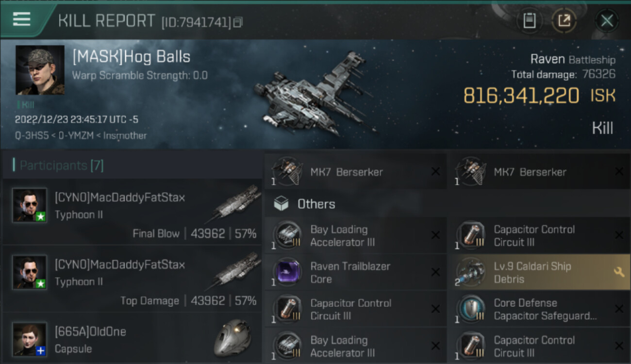Select the left MK7 Berserker drone icon
The width and height of the screenshot is (631, 364).
pyautogui.click(x=287, y=171)
